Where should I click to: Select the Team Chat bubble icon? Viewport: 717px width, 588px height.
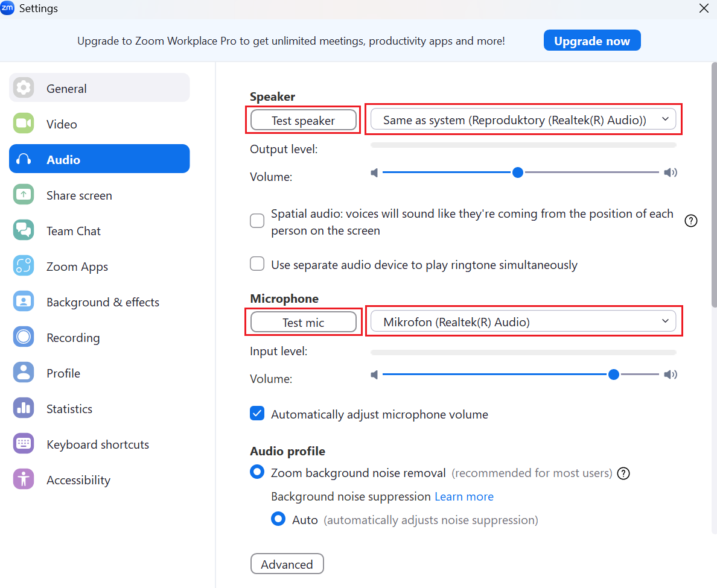pyautogui.click(x=24, y=231)
